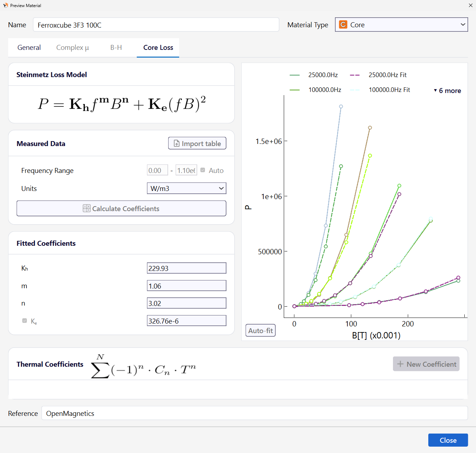
Task: Click the New Coefficient button
Action: pos(426,364)
